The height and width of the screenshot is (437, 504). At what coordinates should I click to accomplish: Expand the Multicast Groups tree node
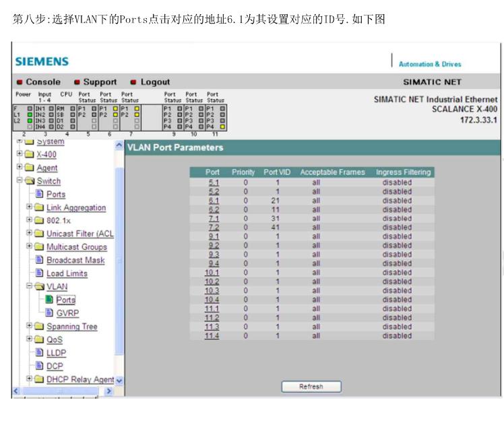30,247
